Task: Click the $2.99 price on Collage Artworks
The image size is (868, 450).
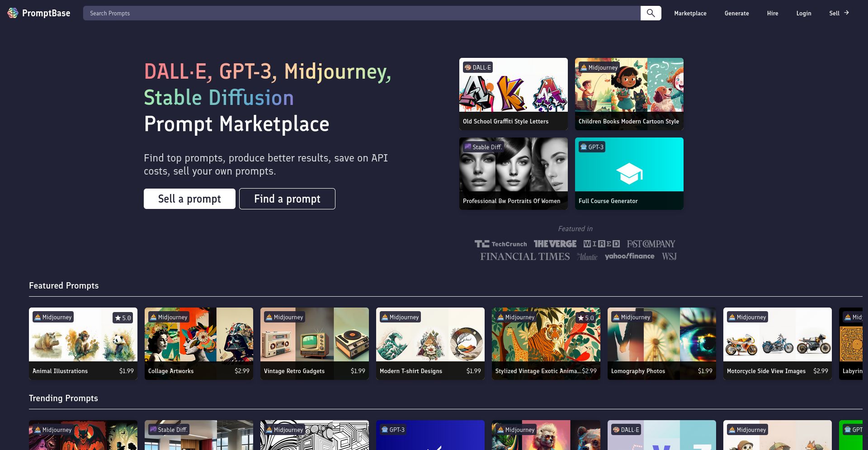Action: click(242, 371)
